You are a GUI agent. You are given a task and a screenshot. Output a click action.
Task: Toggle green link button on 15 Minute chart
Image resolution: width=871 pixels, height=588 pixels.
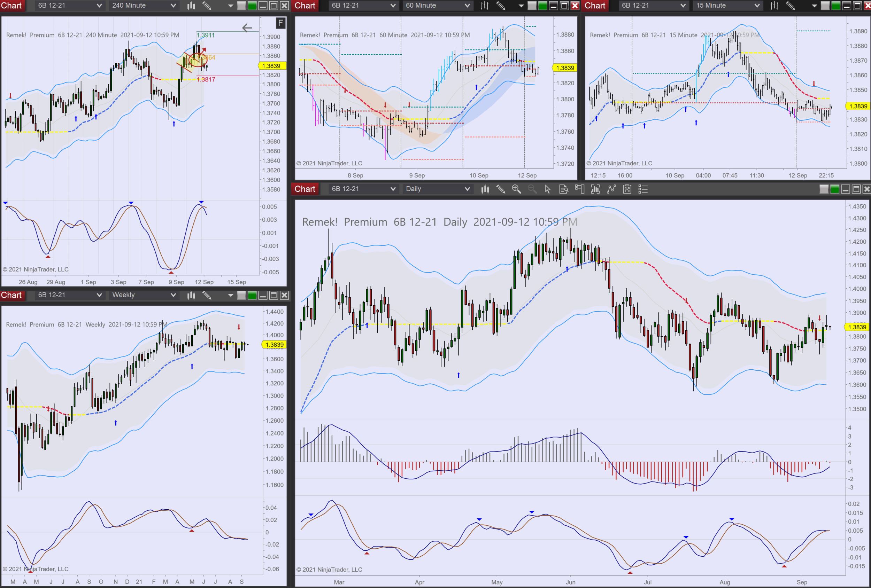pyautogui.click(x=835, y=6)
